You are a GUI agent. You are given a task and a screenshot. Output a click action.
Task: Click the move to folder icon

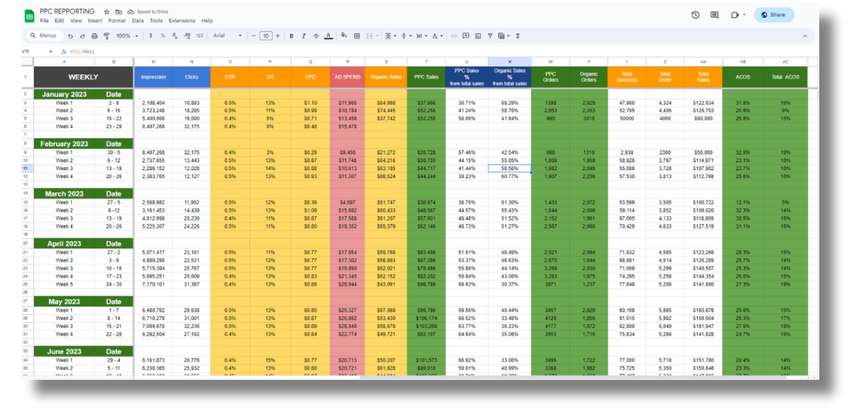tap(119, 12)
